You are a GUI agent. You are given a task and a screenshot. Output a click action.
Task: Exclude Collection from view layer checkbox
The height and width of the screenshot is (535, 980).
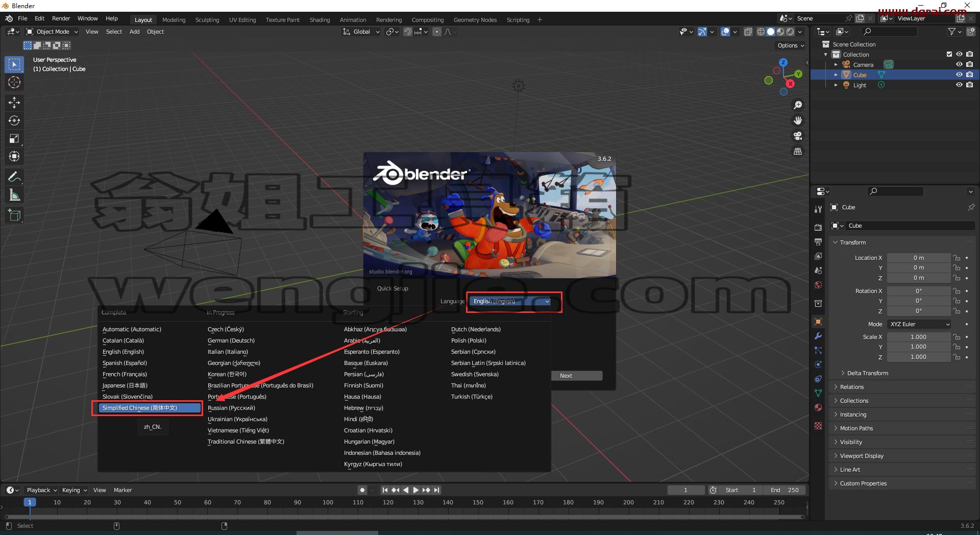pyautogui.click(x=949, y=54)
